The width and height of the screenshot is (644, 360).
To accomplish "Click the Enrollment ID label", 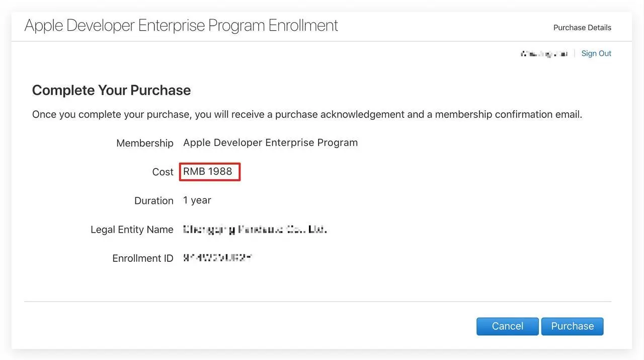I will [x=143, y=258].
